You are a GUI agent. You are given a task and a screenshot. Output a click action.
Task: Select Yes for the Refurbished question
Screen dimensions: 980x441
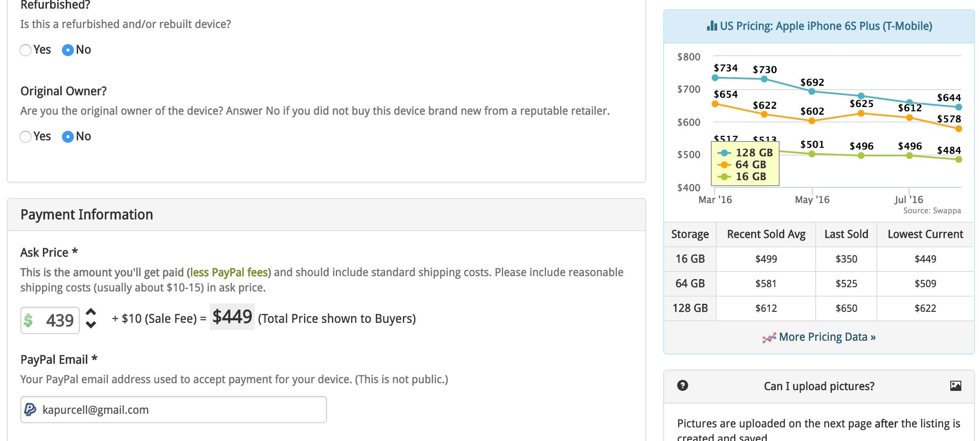pyautogui.click(x=25, y=50)
